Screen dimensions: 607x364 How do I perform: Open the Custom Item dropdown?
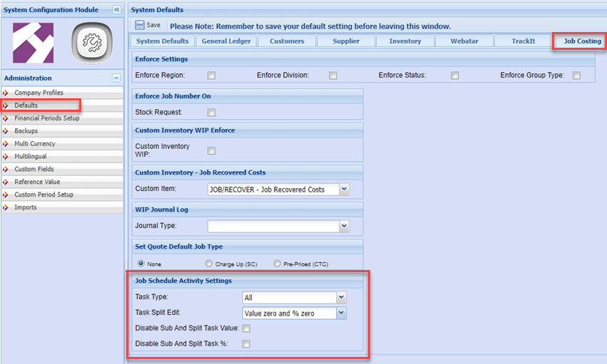click(344, 189)
